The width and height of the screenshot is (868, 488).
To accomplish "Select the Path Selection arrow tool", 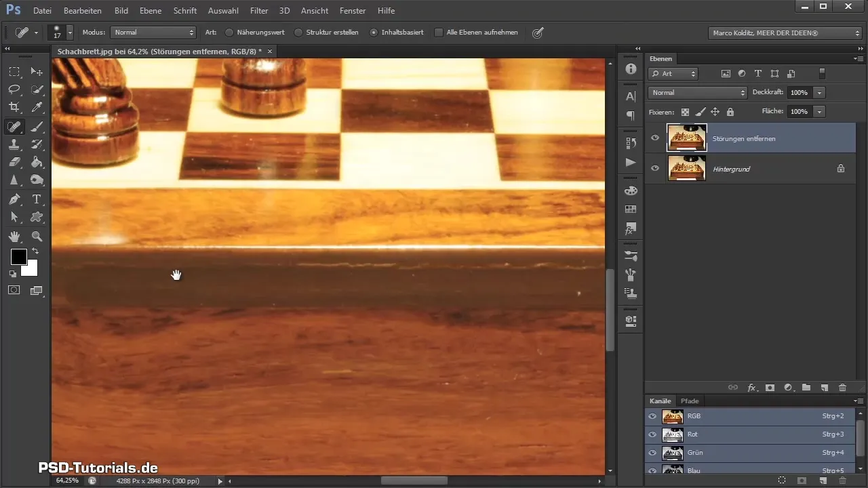I will [14, 218].
